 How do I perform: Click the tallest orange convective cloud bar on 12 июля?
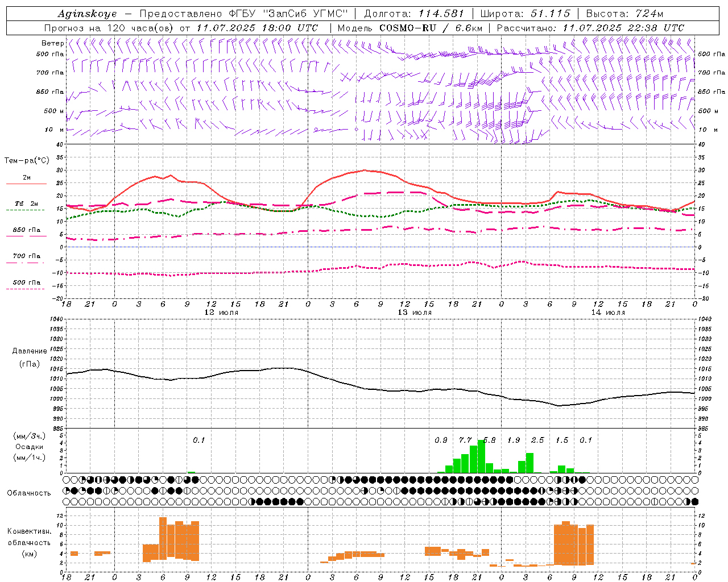click(163, 538)
